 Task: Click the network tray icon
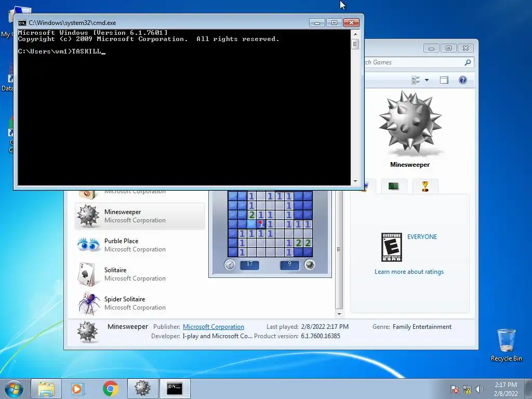(x=467, y=390)
